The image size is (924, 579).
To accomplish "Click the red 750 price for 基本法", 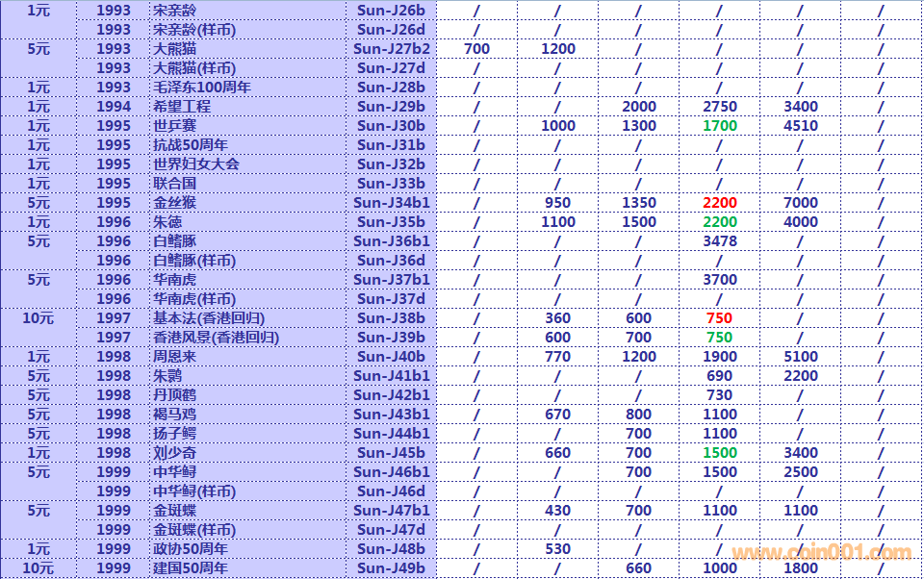I will pyautogui.click(x=719, y=318).
